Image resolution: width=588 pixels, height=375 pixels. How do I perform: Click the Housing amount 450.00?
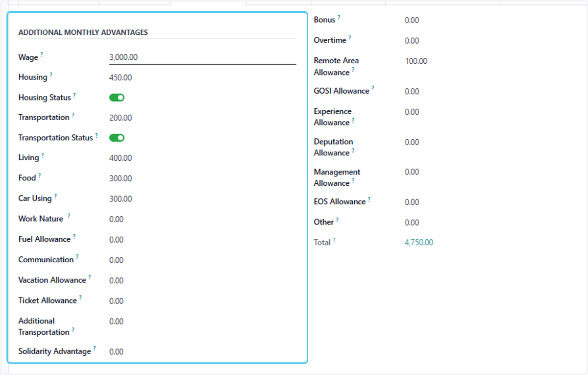pos(121,77)
